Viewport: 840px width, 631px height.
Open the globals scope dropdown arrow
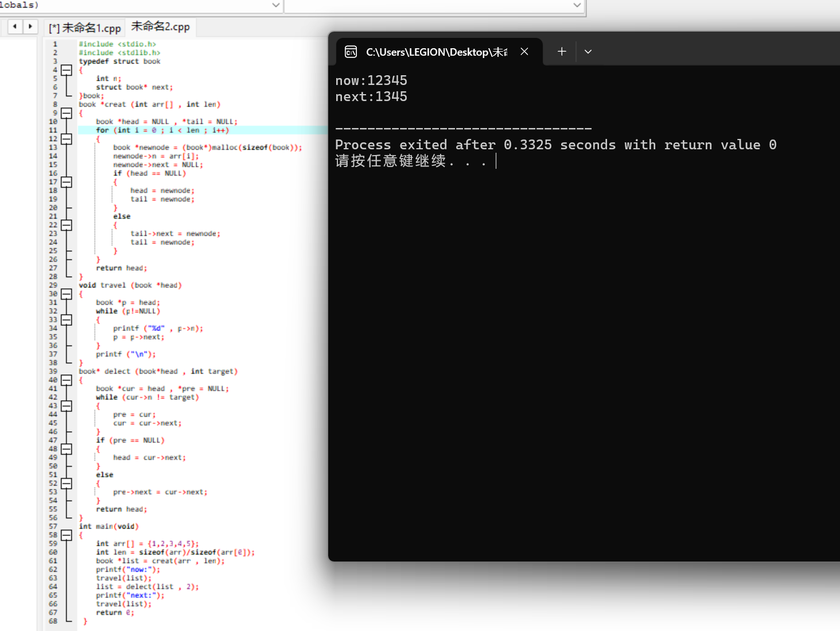click(276, 5)
